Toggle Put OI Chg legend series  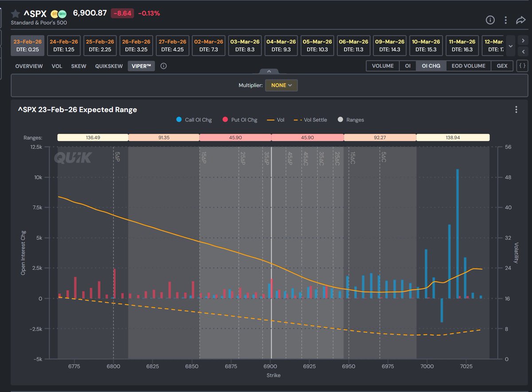(x=240, y=120)
